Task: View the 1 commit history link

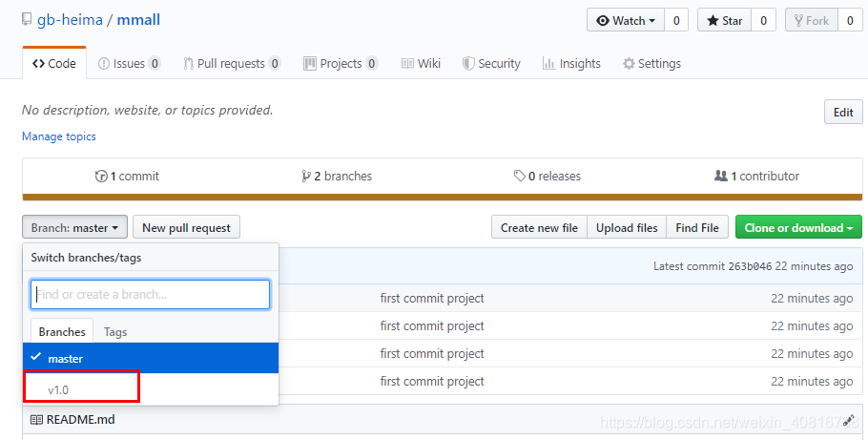Action: coord(127,177)
